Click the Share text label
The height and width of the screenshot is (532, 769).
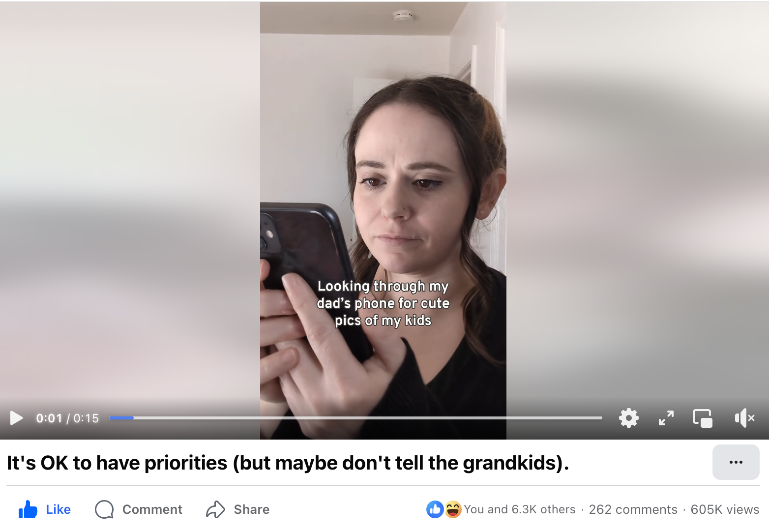coord(251,509)
